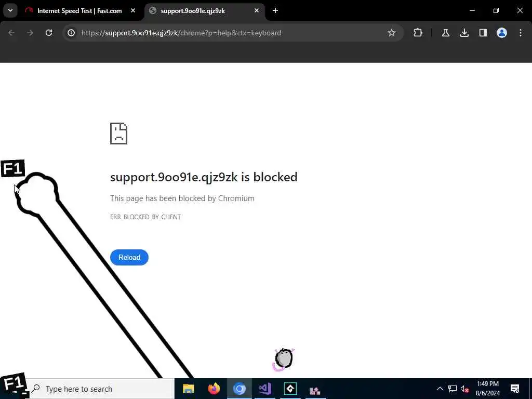The image size is (532, 399).
Task: Open a new tab with the plus button
Action: [275, 10]
